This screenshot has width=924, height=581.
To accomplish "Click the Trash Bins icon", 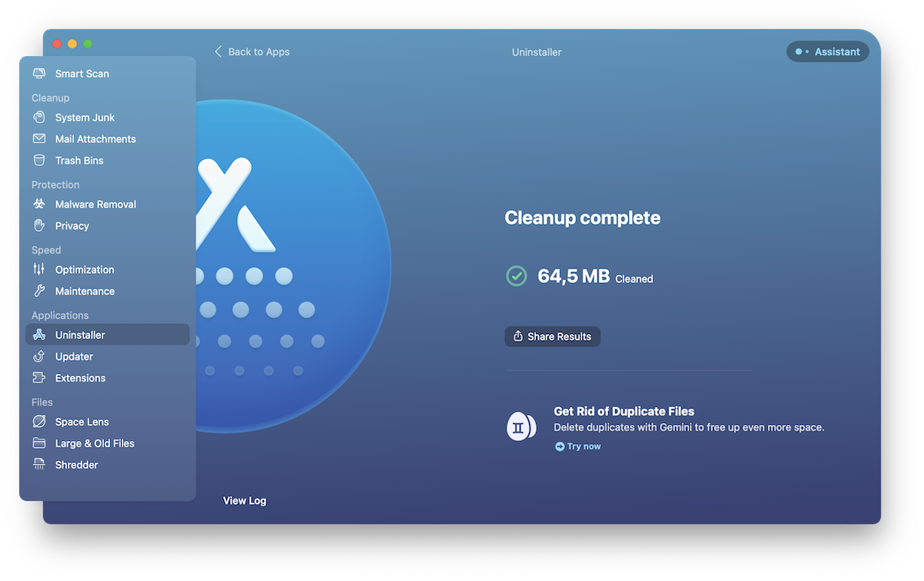I will pyautogui.click(x=39, y=161).
